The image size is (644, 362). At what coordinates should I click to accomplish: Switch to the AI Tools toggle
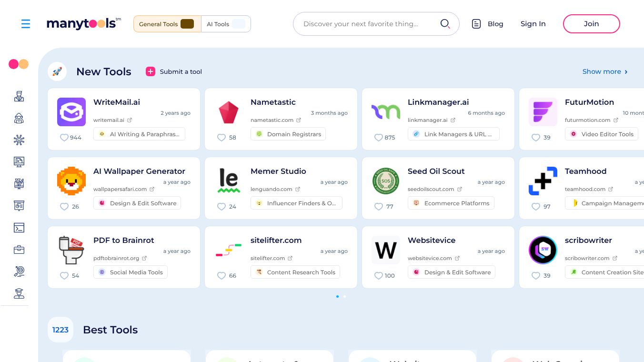[226, 24]
